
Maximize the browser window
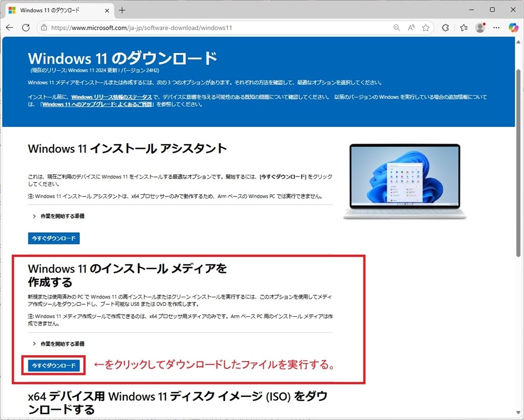point(492,10)
